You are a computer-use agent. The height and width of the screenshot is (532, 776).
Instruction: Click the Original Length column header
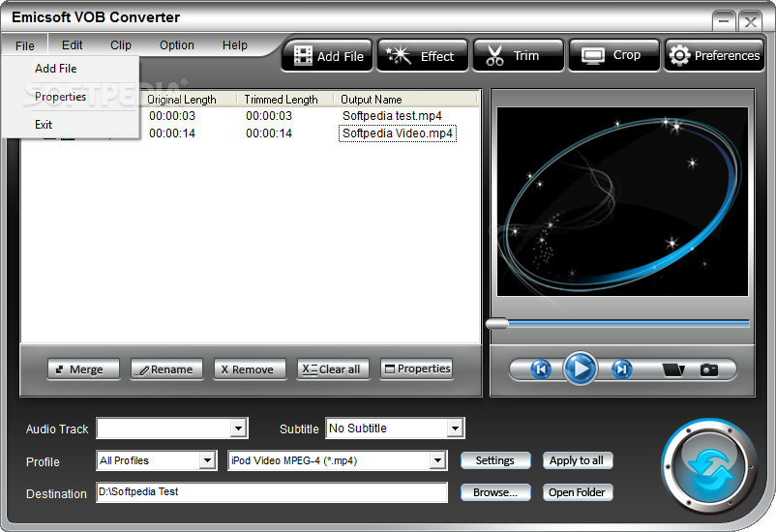point(188,100)
